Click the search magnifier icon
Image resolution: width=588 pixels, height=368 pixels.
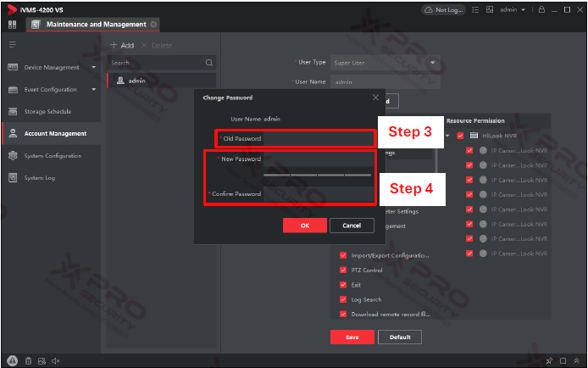coord(209,63)
